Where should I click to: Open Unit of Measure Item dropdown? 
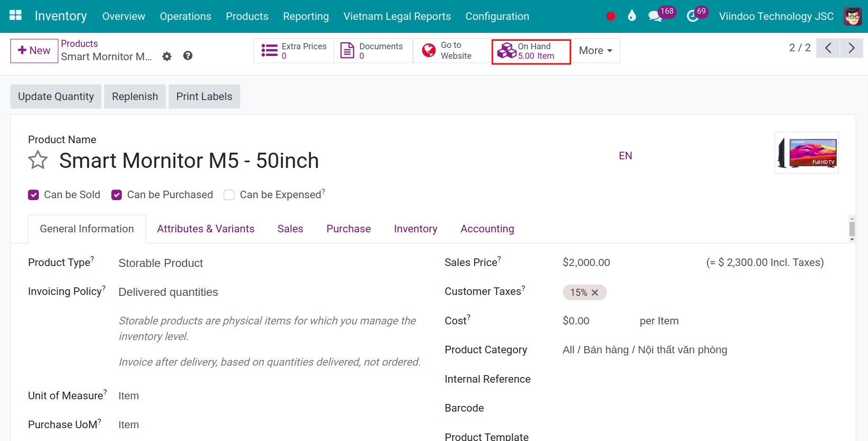pos(128,396)
